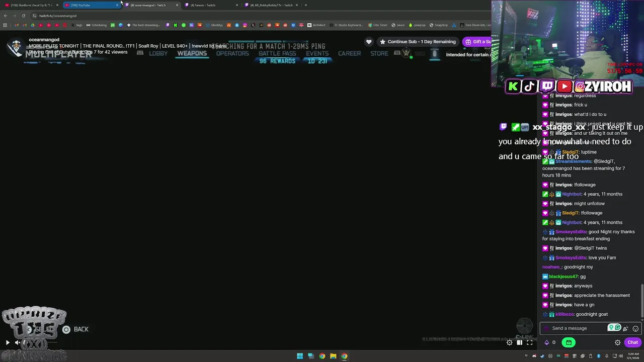
Task: Open the emote picker smiley
Action: tap(635, 328)
